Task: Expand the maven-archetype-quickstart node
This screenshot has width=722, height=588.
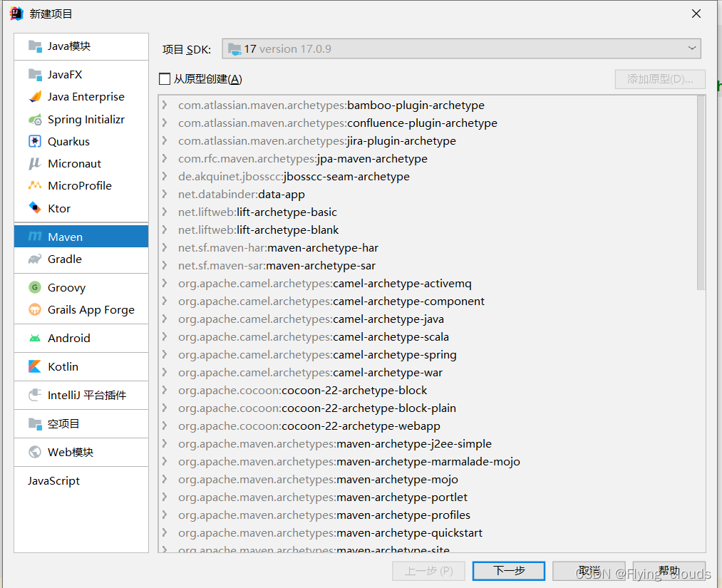Action: tap(165, 532)
